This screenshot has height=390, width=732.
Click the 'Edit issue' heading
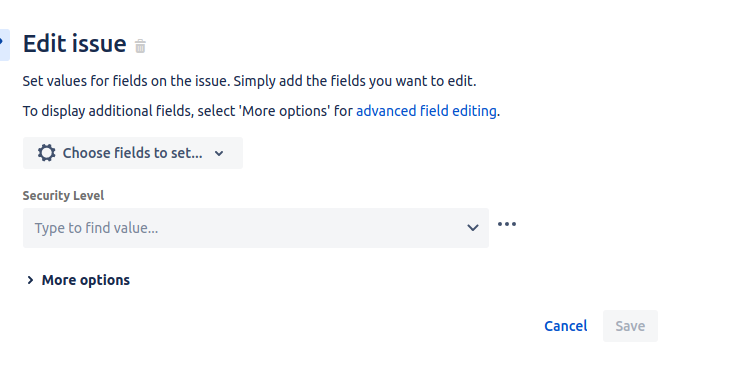(75, 44)
